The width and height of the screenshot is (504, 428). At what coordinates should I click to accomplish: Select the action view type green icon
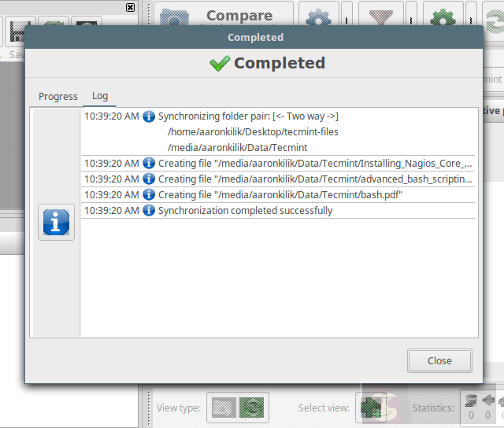point(252,408)
